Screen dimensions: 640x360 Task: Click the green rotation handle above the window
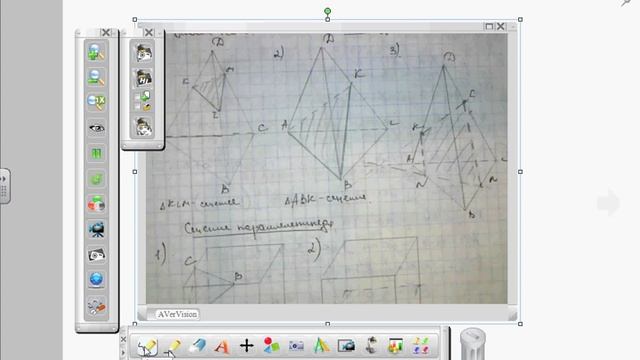[327, 11]
